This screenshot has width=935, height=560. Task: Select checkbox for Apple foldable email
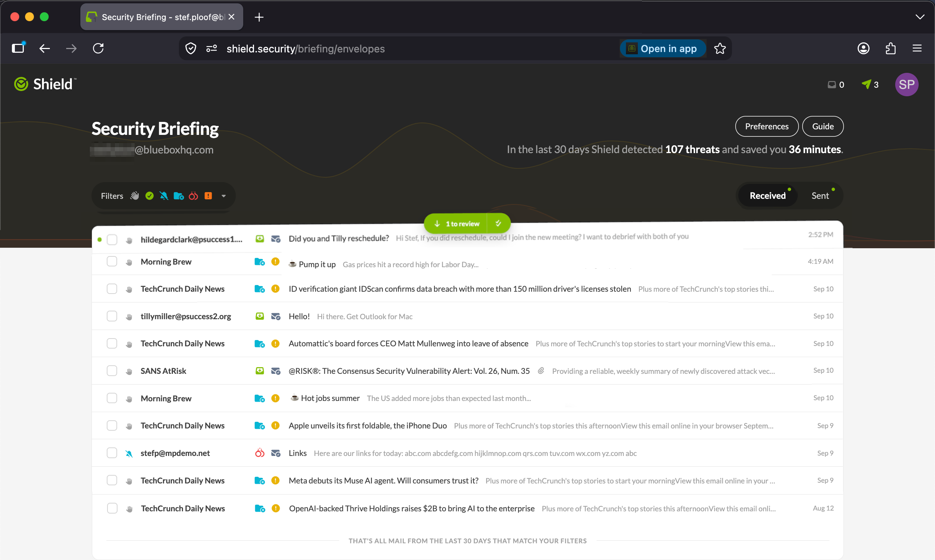pyautogui.click(x=112, y=425)
